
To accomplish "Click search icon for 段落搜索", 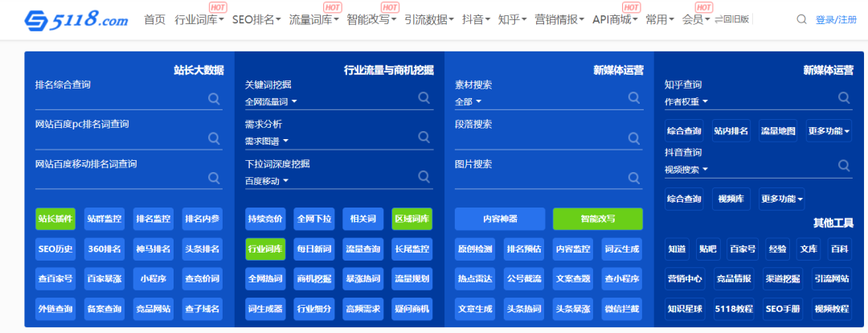I will tap(634, 138).
